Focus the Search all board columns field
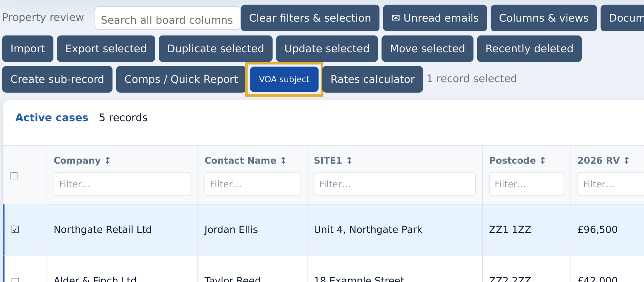 pos(167,18)
